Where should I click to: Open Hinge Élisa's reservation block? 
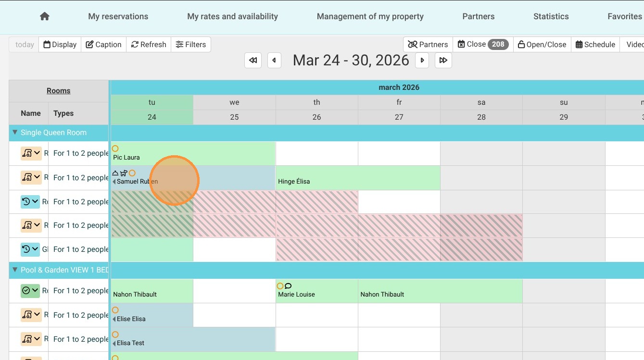(x=357, y=178)
